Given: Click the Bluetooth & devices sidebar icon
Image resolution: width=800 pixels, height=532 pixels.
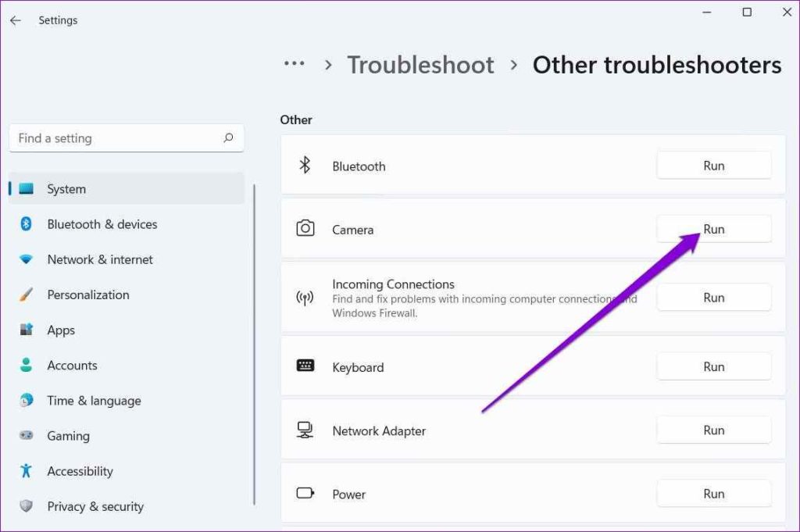Looking at the screenshot, I should point(26,224).
